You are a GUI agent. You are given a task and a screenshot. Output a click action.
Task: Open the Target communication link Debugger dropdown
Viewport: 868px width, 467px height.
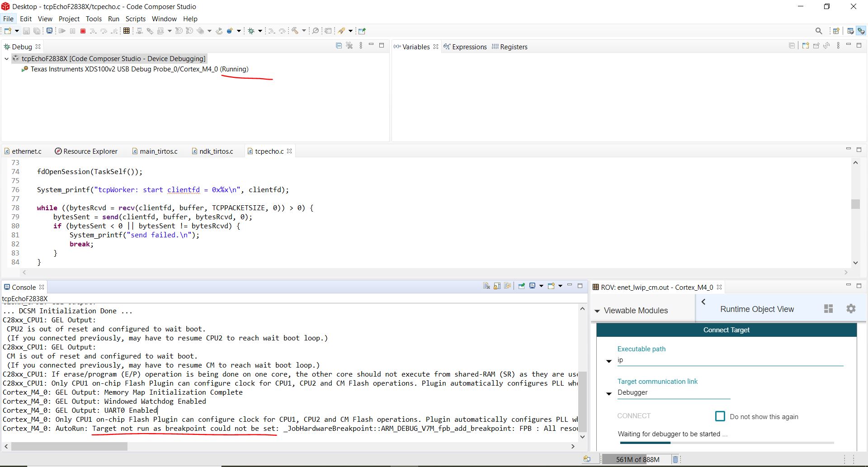(x=609, y=394)
